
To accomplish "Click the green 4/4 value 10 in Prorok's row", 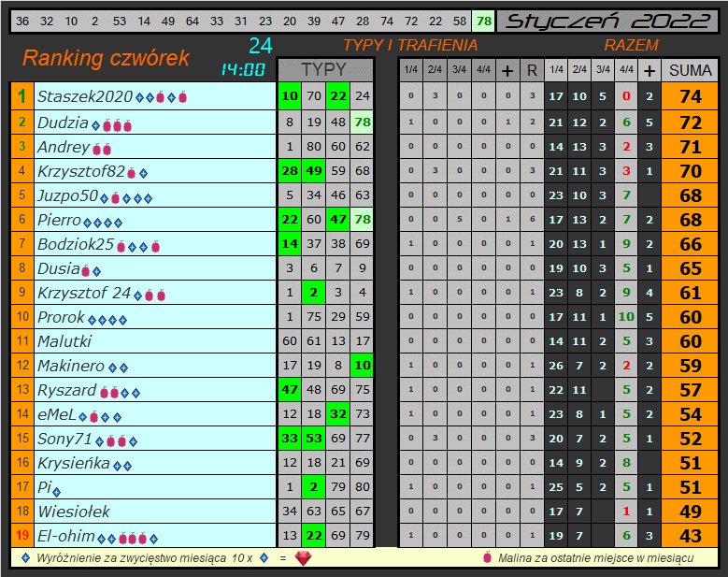I will click(626, 317).
